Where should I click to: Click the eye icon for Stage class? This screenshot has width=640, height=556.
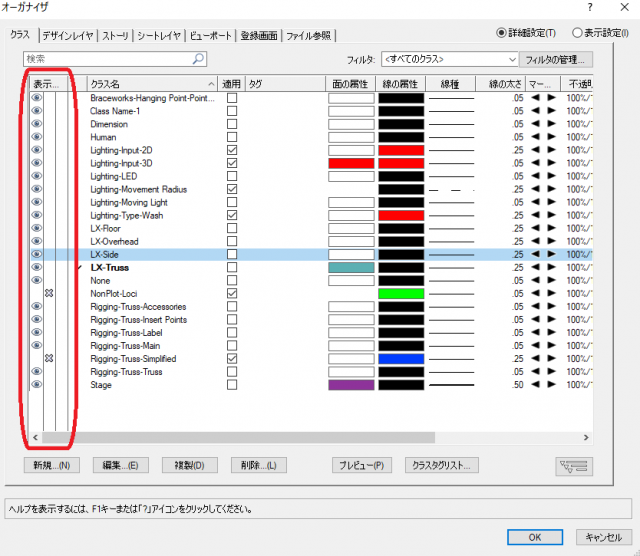pyautogui.click(x=37, y=384)
